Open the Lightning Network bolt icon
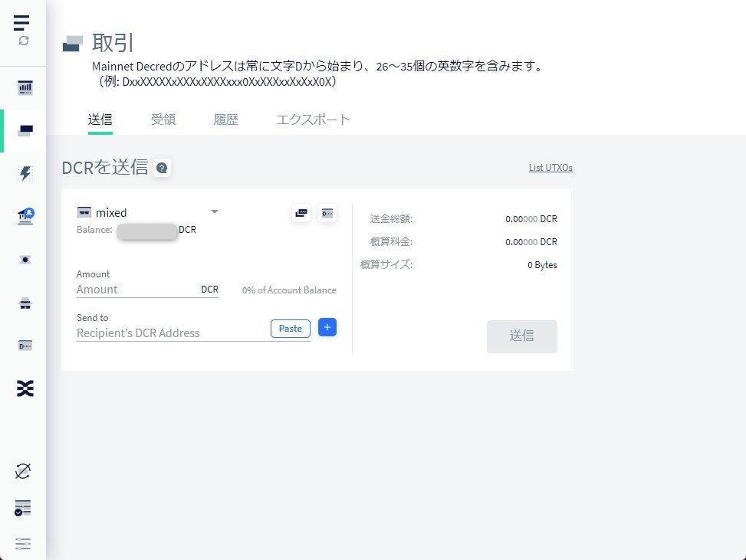The width and height of the screenshot is (746, 560). pos(25,174)
